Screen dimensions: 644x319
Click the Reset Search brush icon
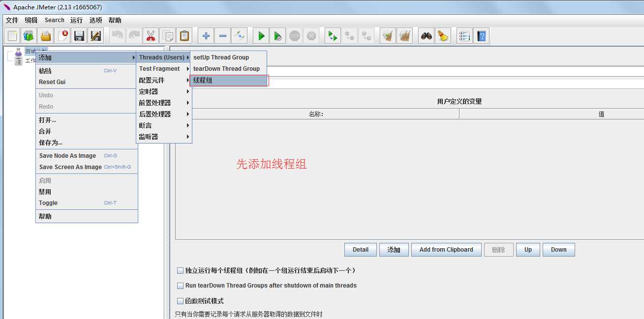[x=443, y=36]
